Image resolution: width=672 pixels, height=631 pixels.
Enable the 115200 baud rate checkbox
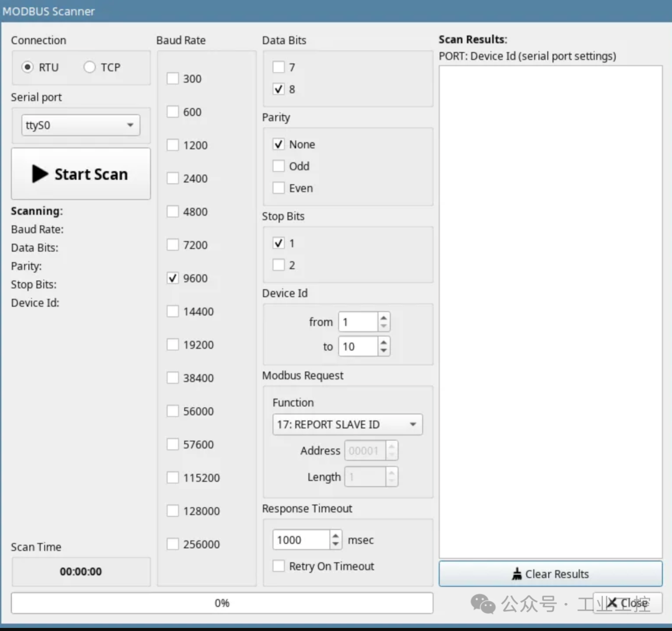[x=173, y=477]
